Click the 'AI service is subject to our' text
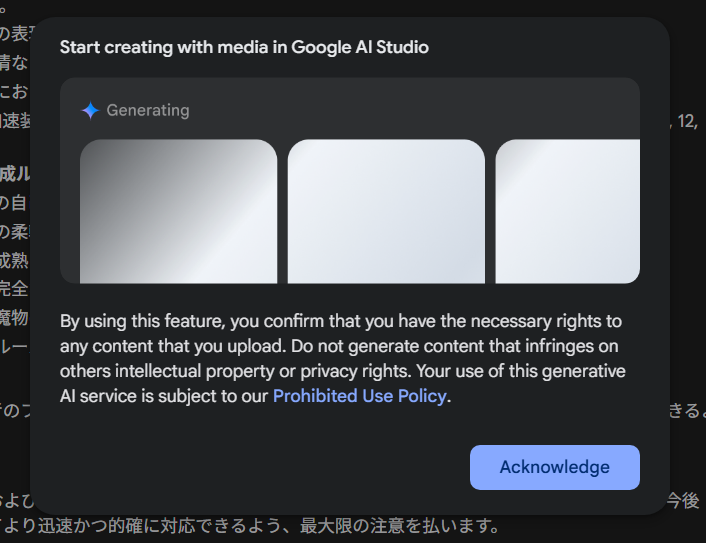706x543 pixels. point(165,396)
